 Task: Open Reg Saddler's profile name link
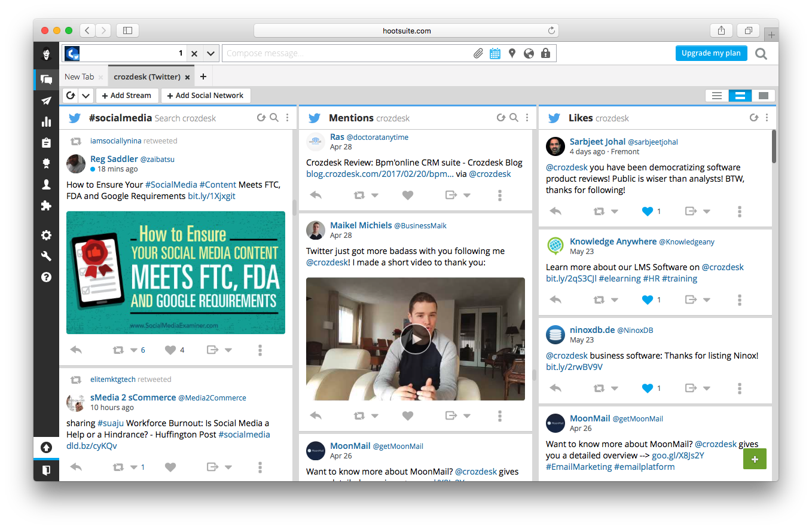tap(114, 159)
